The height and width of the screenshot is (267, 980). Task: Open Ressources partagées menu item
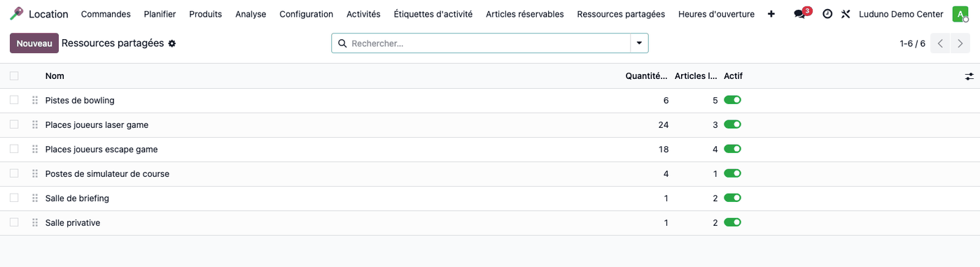coord(621,14)
